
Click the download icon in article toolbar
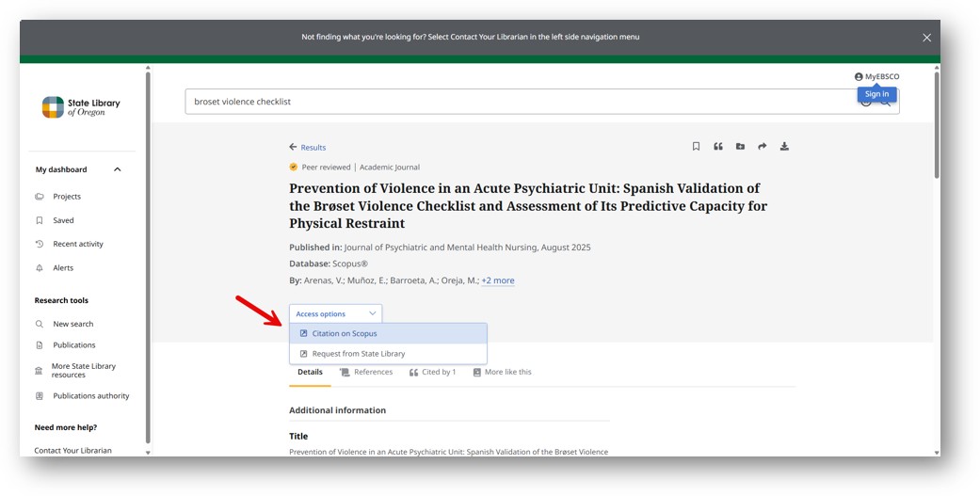784,147
